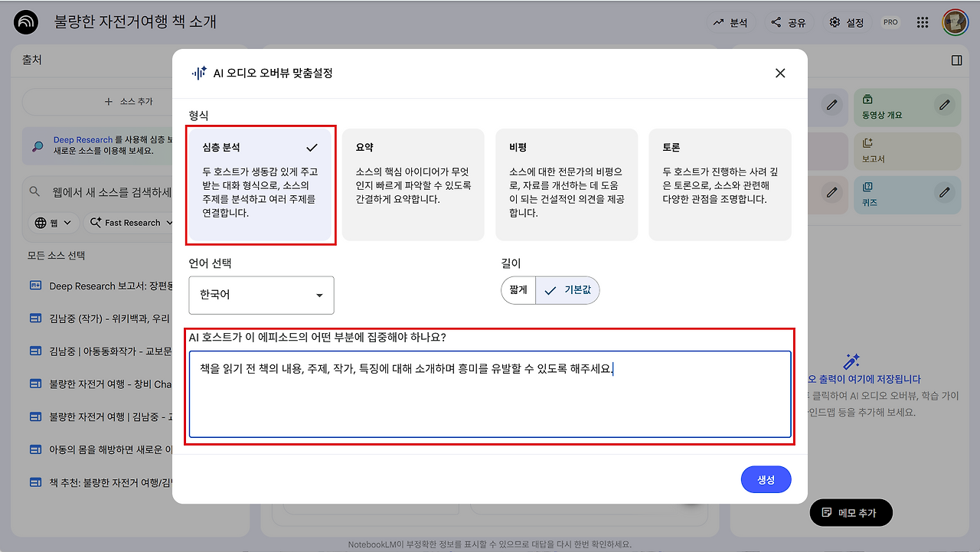980x552 pixels.
Task: Click the episode focus prompt text box
Action: (x=490, y=394)
